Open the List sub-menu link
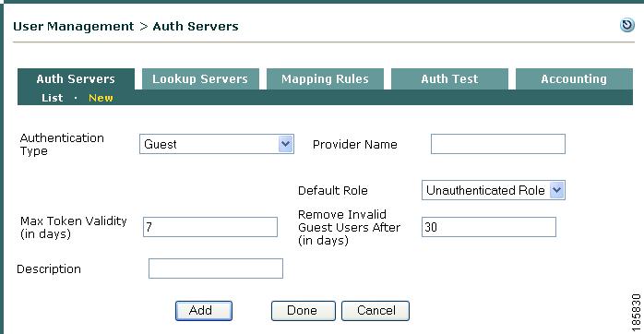The width and height of the screenshot is (644, 334). [53, 98]
